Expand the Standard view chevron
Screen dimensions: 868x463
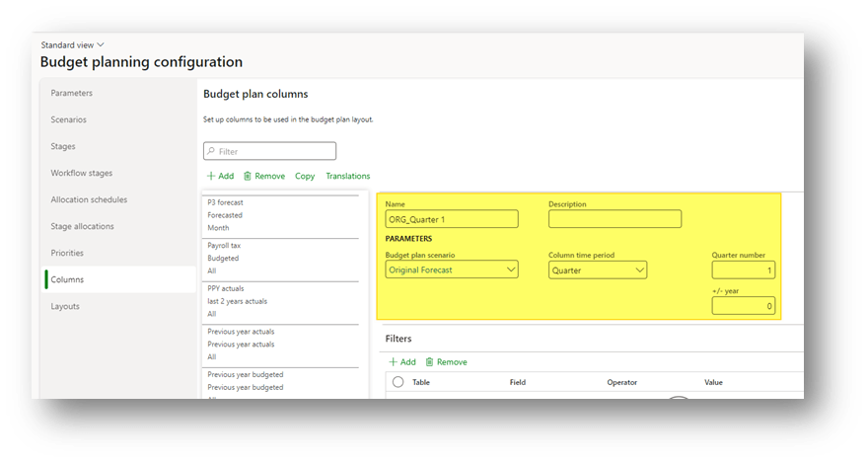(x=101, y=45)
